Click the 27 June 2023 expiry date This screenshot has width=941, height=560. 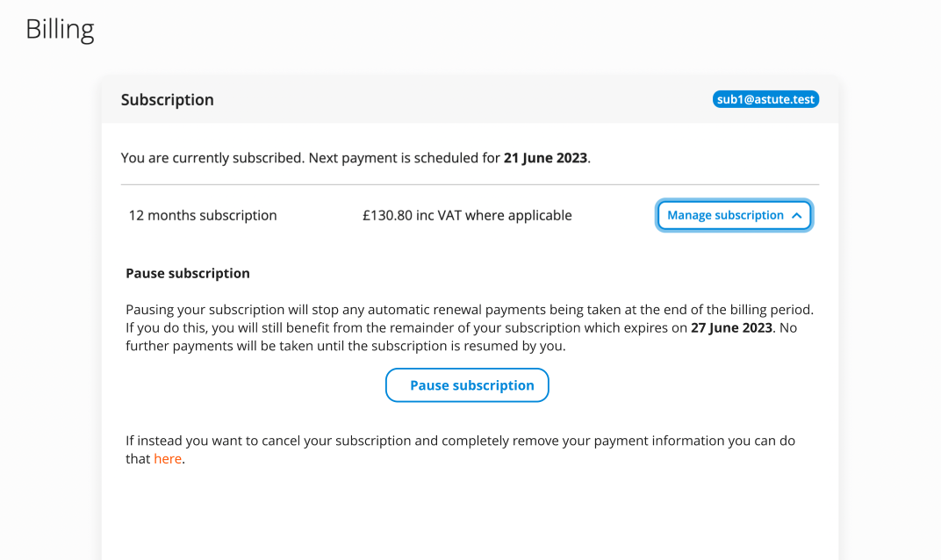coord(731,328)
